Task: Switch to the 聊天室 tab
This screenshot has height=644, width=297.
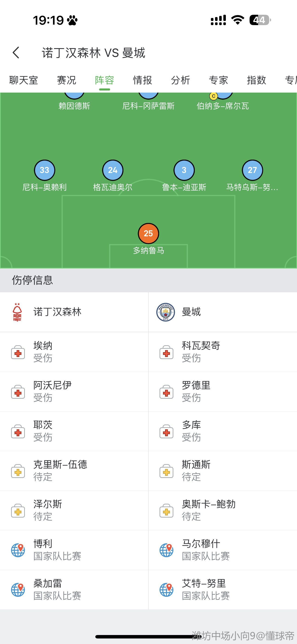Action: pyautogui.click(x=23, y=80)
